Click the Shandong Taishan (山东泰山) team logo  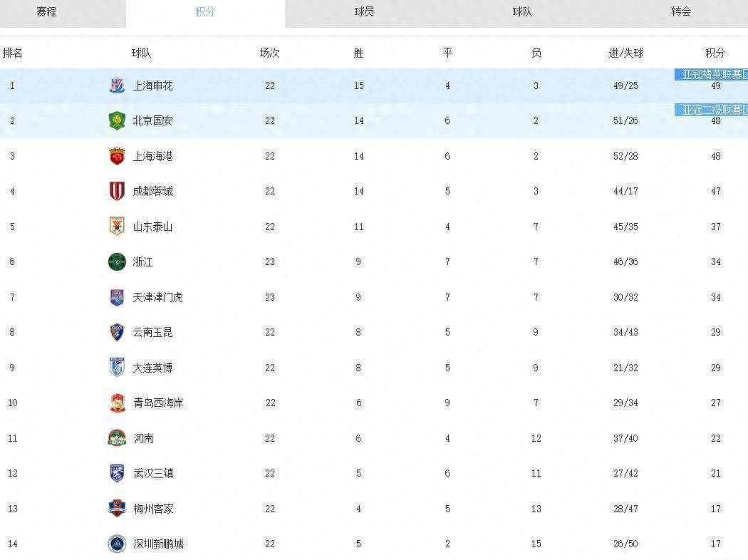click(x=117, y=227)
